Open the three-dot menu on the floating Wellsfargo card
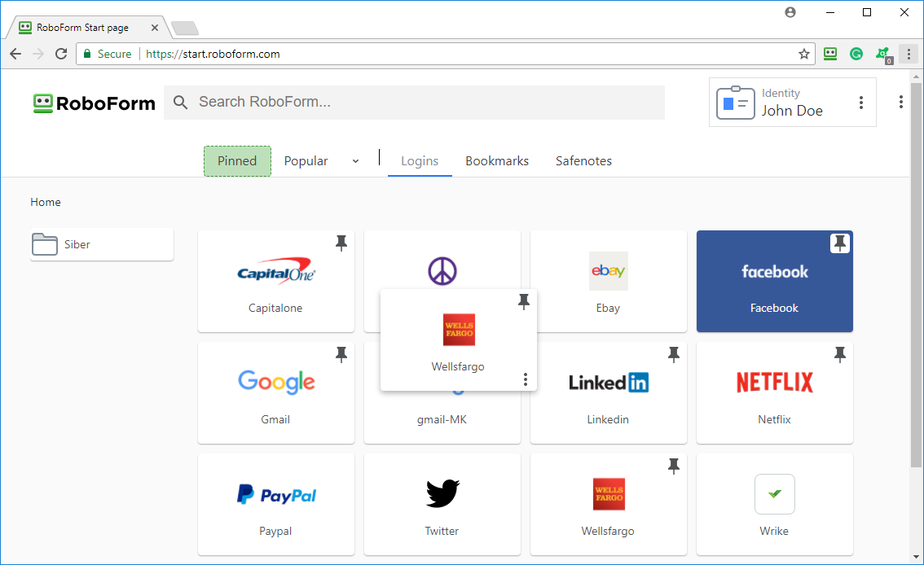 point(525,379)
